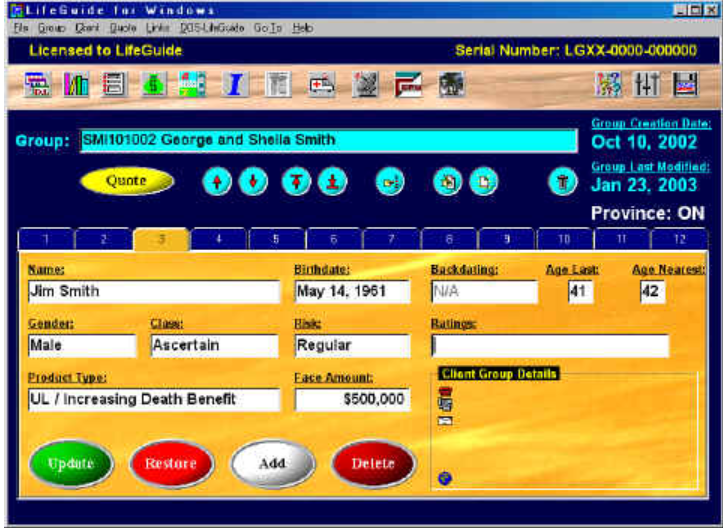Click the move-to-top arrow round button

click(296, 181)
